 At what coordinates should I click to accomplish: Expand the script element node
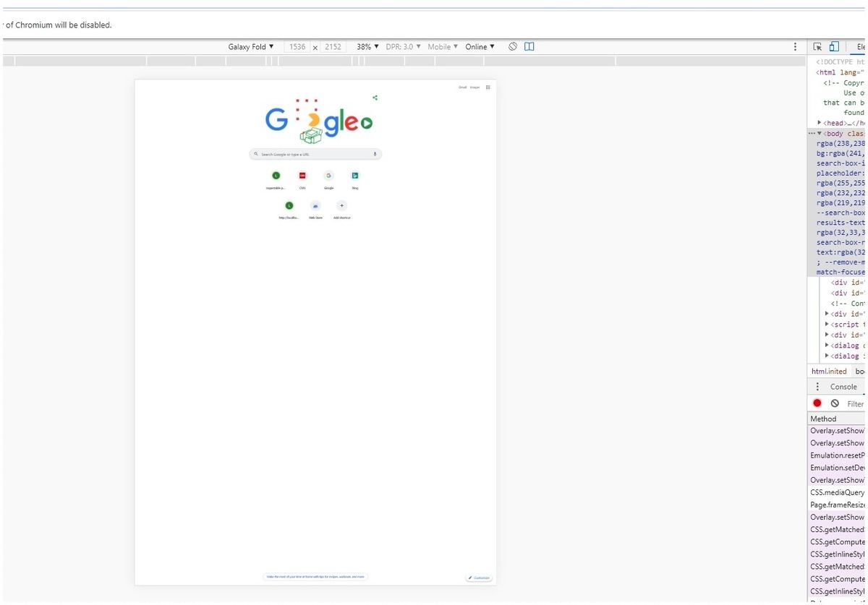click(827, 325)
